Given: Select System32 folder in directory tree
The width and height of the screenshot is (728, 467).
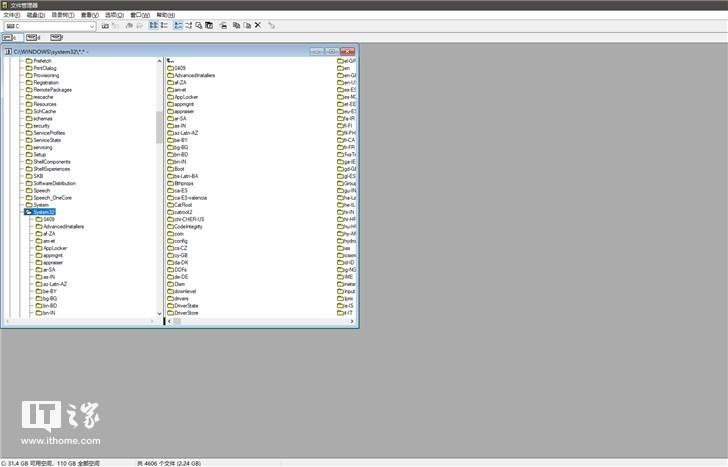Looking at the screenshot, I should click(x=43, y=212).
